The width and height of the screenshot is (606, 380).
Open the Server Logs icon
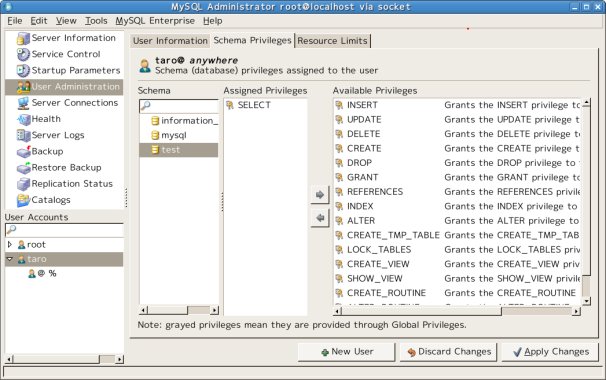coord(23,135)
